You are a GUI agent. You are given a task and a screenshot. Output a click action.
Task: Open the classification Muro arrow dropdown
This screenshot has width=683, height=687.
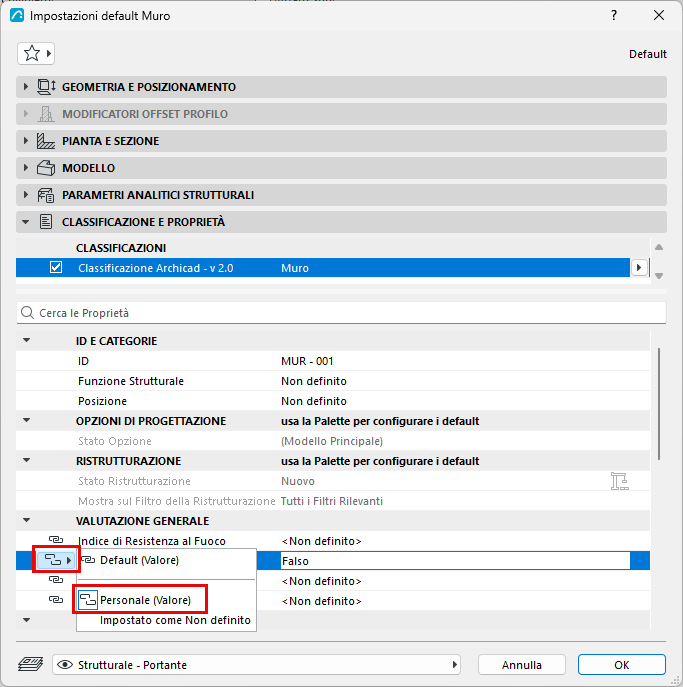coord(639,267)
